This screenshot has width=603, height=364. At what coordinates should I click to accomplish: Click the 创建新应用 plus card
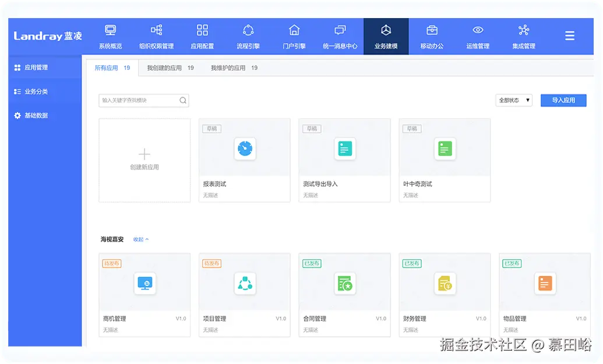tap(144, 160)
